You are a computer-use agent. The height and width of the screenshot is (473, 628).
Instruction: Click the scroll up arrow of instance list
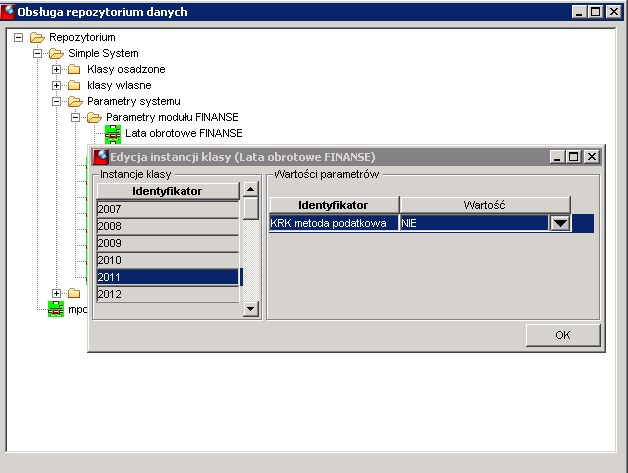(251, 189)
